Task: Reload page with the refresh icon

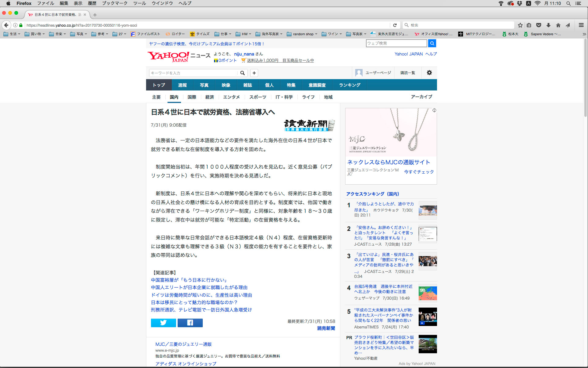Action: [395, 25]
